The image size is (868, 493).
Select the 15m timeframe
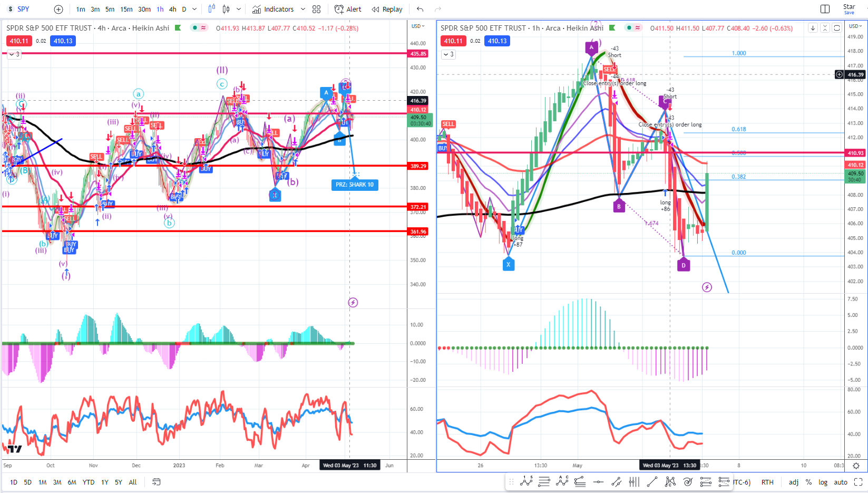126,9
